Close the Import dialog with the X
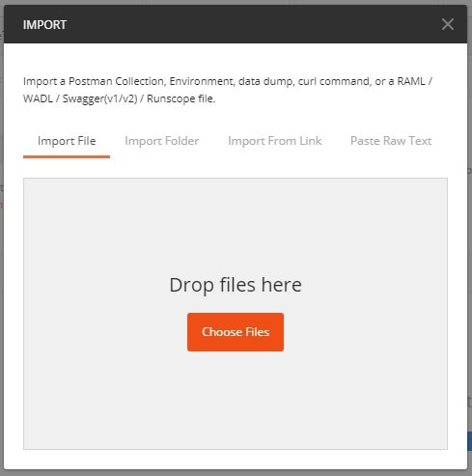The width and height of the screenshot is (472, 476). tap(448, 24)
